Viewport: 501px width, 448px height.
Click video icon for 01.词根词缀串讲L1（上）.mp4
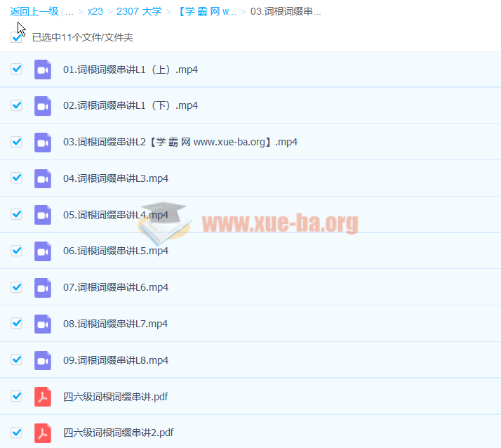(x=43, y=70)
